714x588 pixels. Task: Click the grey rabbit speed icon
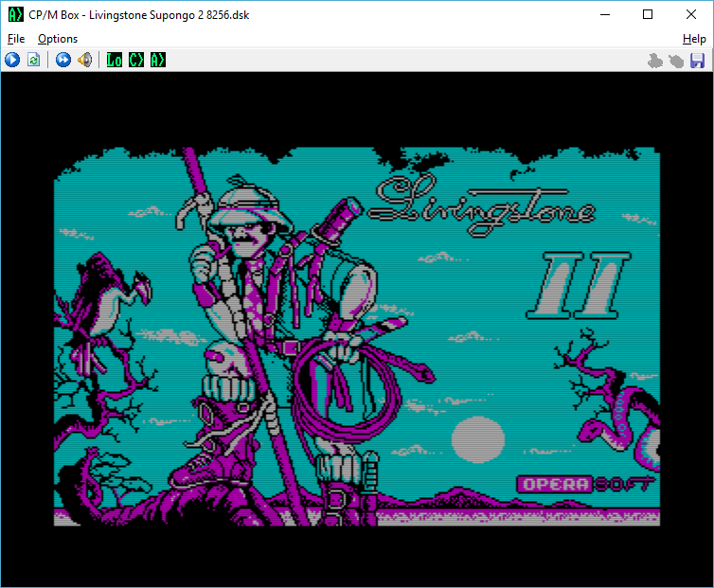pos(654,61)
